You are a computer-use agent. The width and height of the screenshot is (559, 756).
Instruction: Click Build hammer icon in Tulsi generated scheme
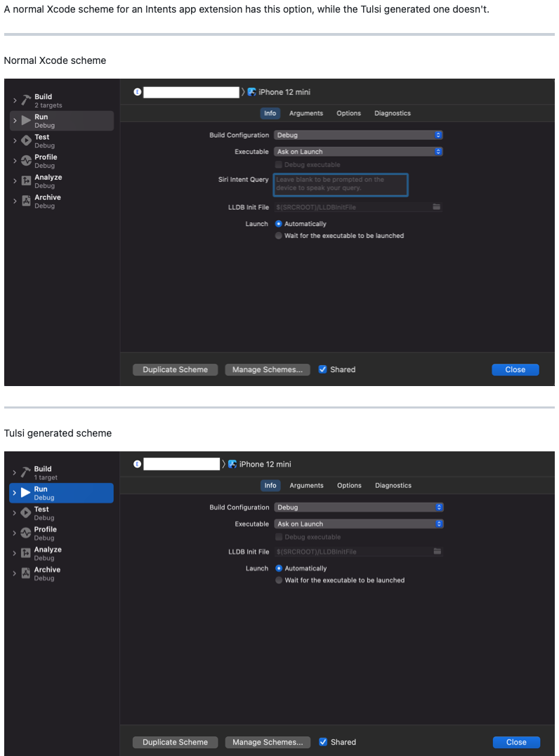click(25, 472)
